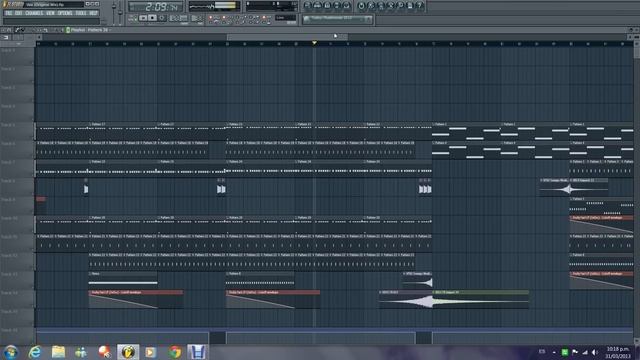
Task: Open the EDIT menu
Action: (x=19, y=13)
